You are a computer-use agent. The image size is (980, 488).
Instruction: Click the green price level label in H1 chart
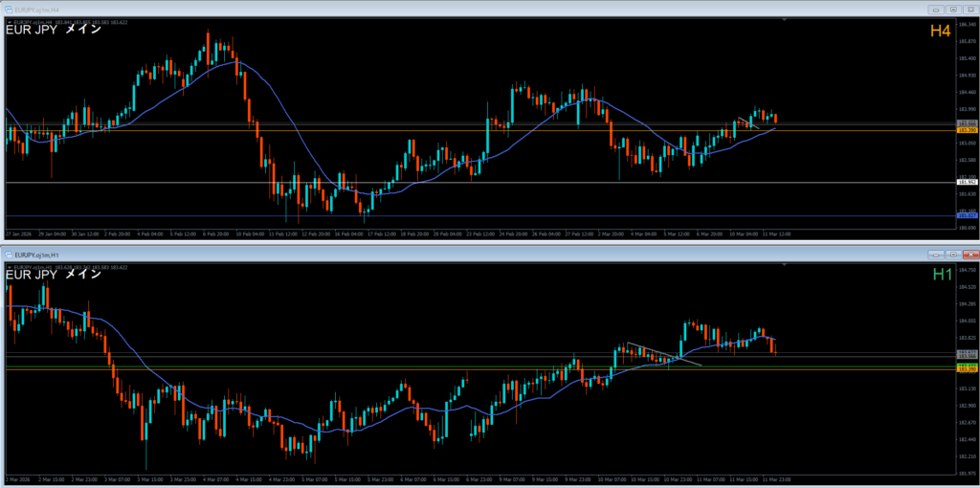point(966,366)
